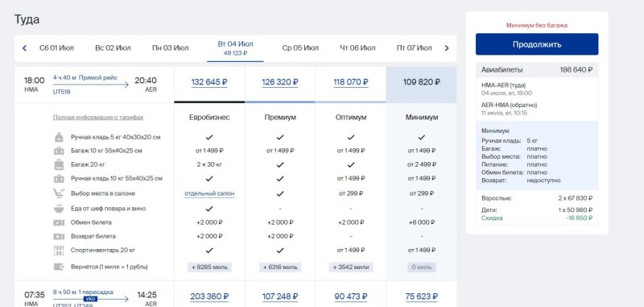644x307 pixels.
Task: Choose Премиум fare for 126 320 ₽
Action: [280, 82]
